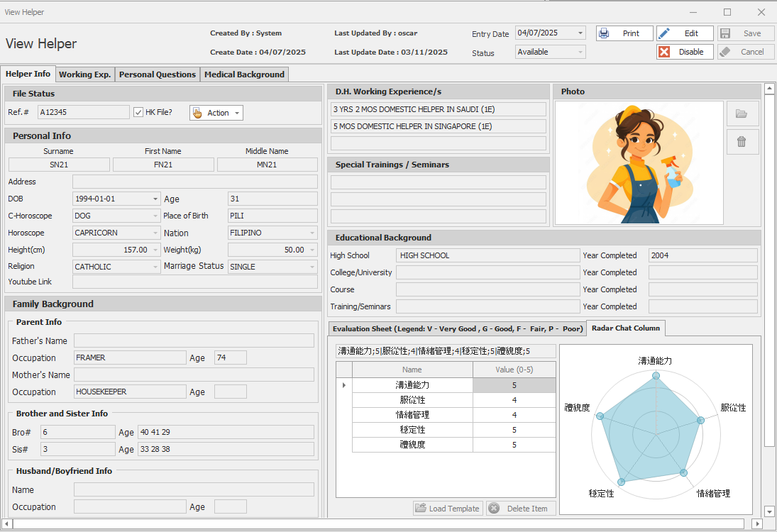Viewport: 777px width, 532px height.
Task: Click the Youtube Link input field
Action: (194, 282)
